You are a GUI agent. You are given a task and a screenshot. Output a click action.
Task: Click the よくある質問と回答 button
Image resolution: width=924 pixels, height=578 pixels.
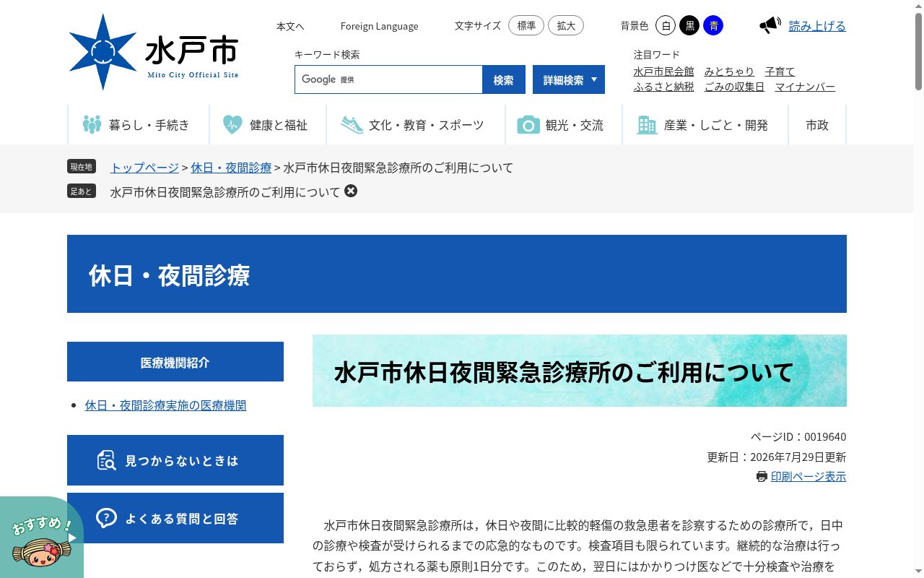[175, 518]
